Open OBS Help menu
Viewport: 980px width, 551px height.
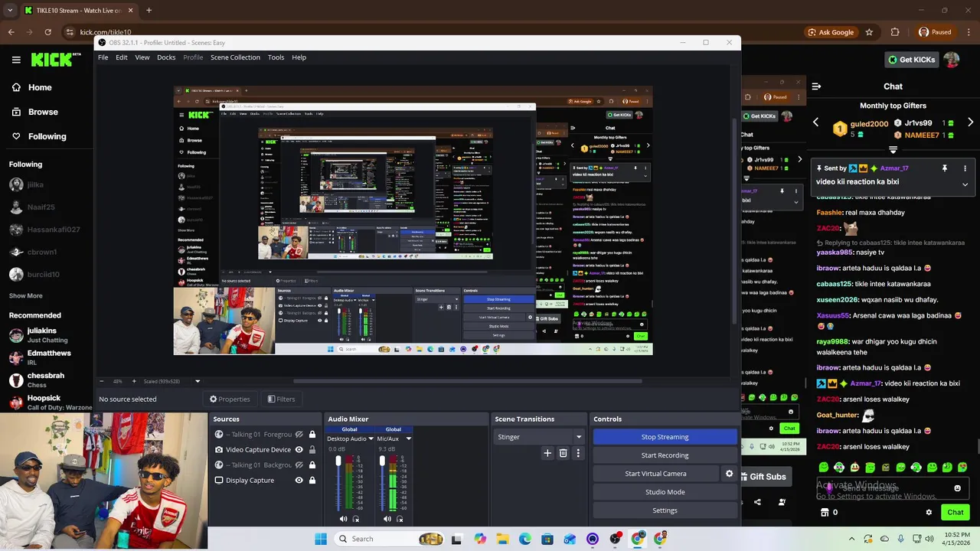click(299, 57)
